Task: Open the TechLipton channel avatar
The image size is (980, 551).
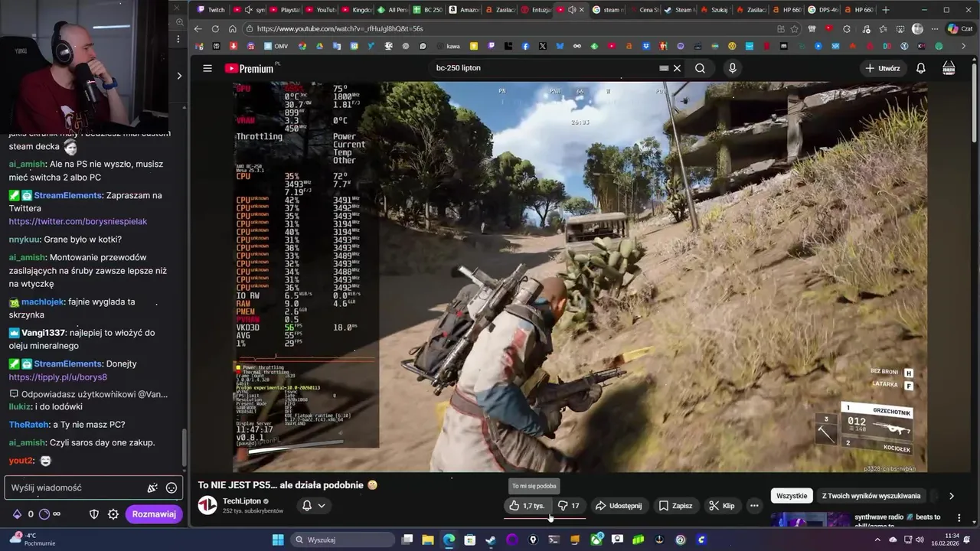Action: tap(207, 505)
